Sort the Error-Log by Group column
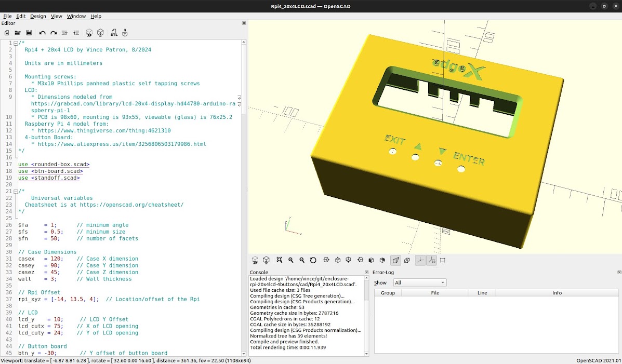This screenshot has height=364, width=622. [388, 293]
